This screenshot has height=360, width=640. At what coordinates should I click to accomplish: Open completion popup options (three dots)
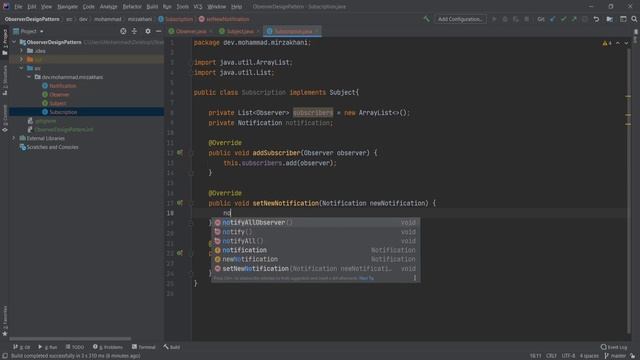[x=415, y=278]
